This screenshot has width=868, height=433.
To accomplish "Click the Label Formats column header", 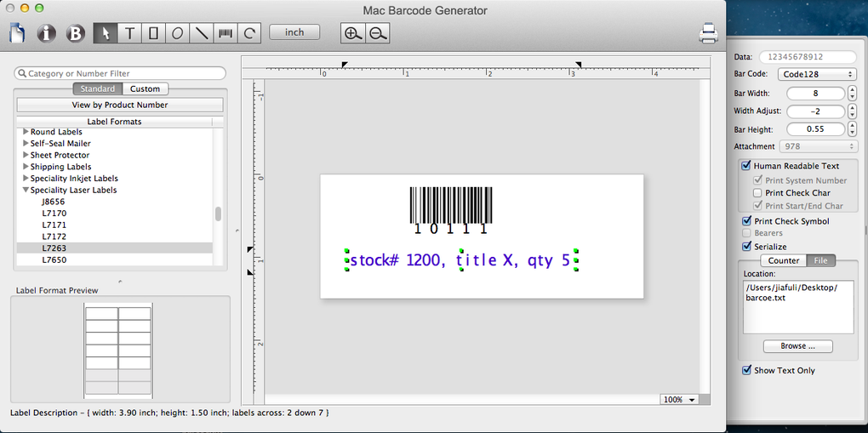I will [x=114, y=122].
